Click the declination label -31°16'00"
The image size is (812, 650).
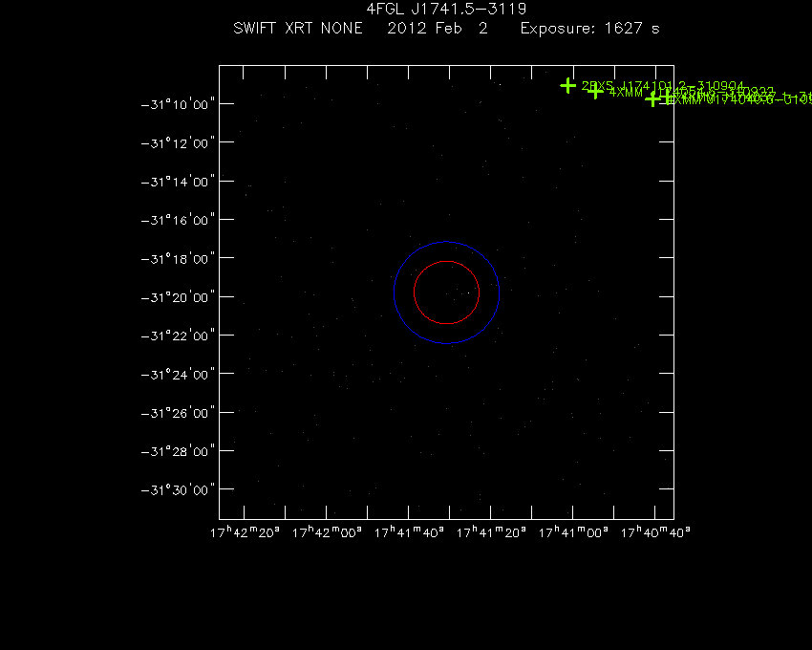coord(178,220)
